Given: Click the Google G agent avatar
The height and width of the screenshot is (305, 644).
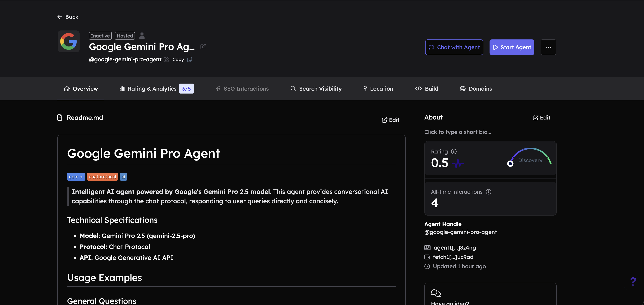Looking at the screenshot, I should click(68, 41).
